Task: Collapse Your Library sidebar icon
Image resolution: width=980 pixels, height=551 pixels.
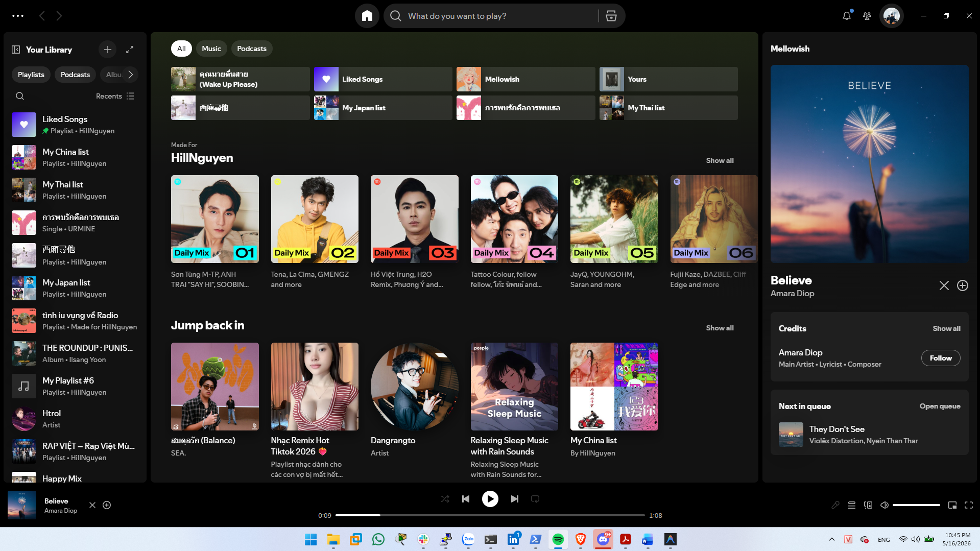Action: pyautogui.click(x=16, y=50)
